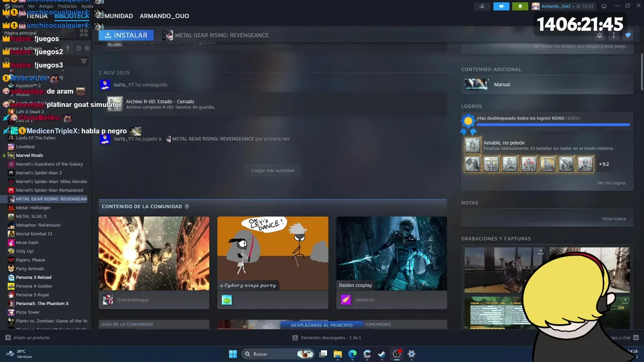
Task: Click DESPLAZARSE AL PRINCIPIO button
Action: pyautogui.click(x=322, y=325)
